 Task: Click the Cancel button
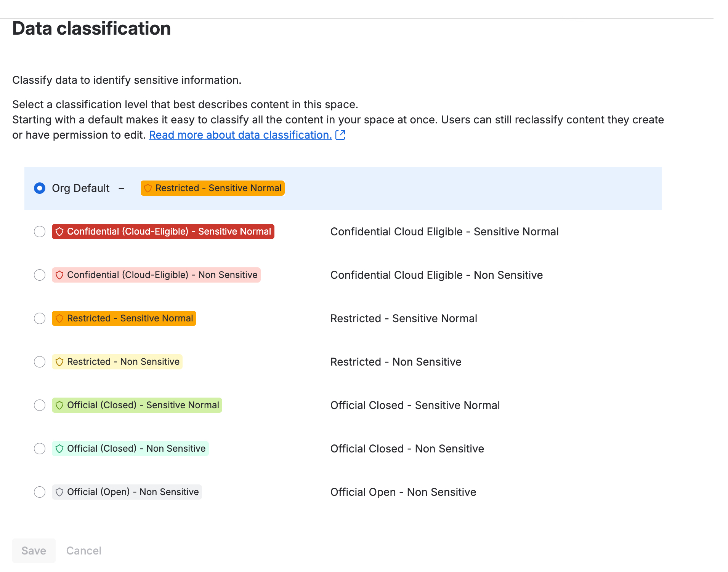(x=84, y=551)
